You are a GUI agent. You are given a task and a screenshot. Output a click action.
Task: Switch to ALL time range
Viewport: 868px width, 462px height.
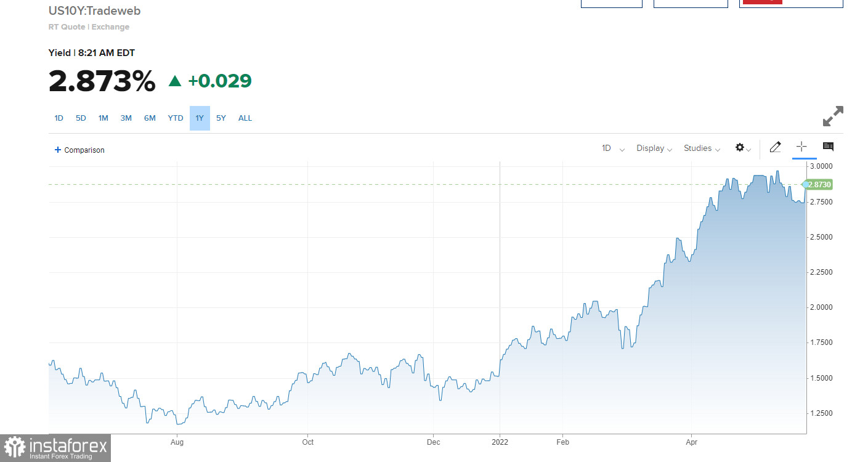tap(245, 118)
